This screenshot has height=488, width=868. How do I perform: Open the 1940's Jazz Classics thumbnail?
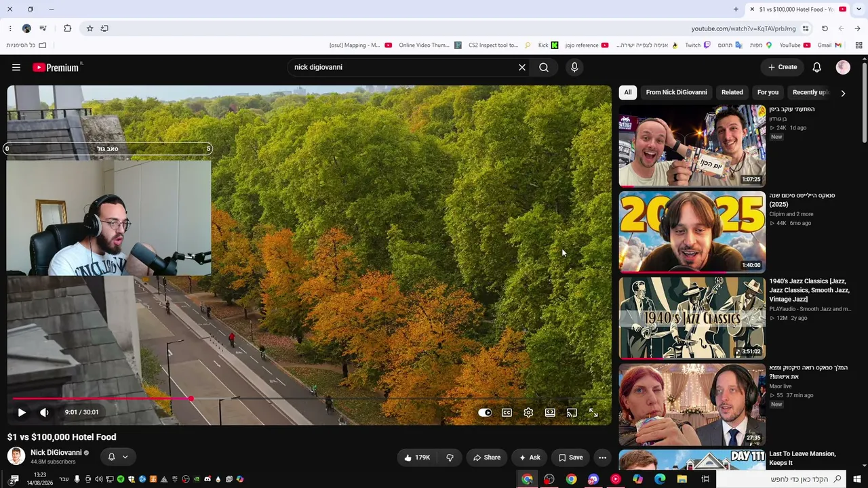(692, 318)
